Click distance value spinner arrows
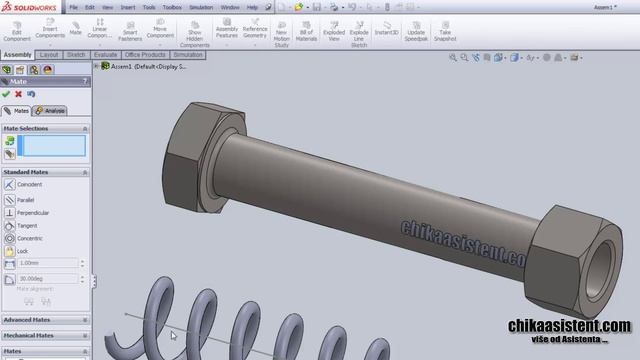 click(x=82, y=264)
